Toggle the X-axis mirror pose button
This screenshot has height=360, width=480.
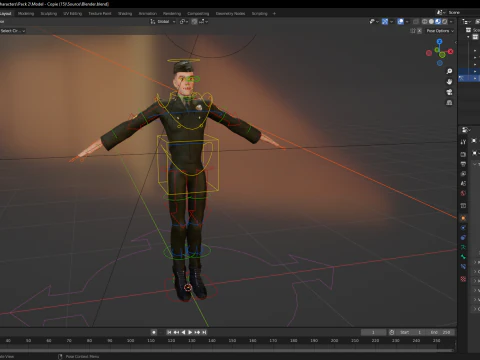pos(419,31)
